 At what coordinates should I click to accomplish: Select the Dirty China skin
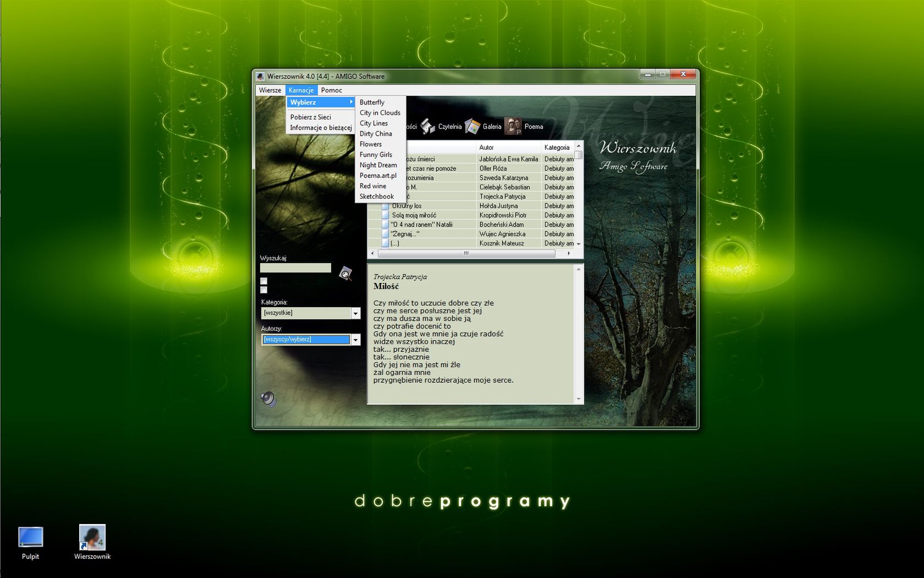pos(381,134)
